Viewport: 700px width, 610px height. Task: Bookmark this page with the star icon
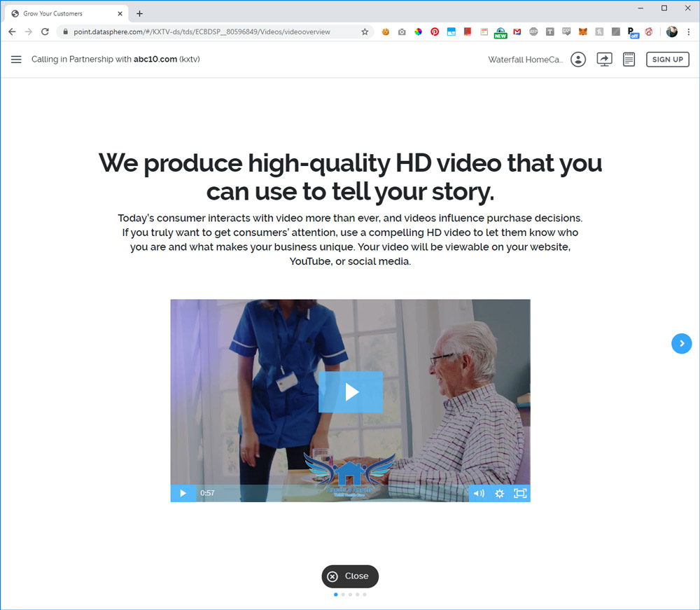click(x=365, y=32)
